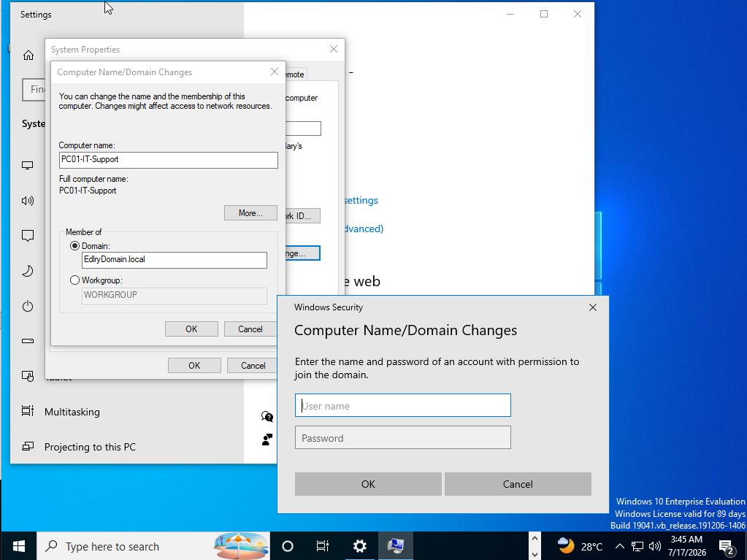Click the Get help icon in Settings
Screen dimensions: 747x560
(x=267, y=417)
